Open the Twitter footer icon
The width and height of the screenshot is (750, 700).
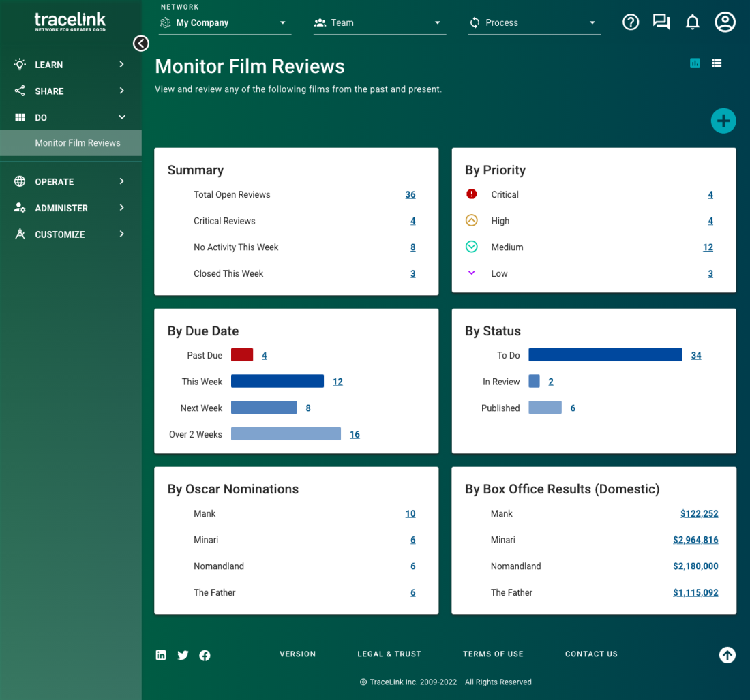(x=183, y=655)
